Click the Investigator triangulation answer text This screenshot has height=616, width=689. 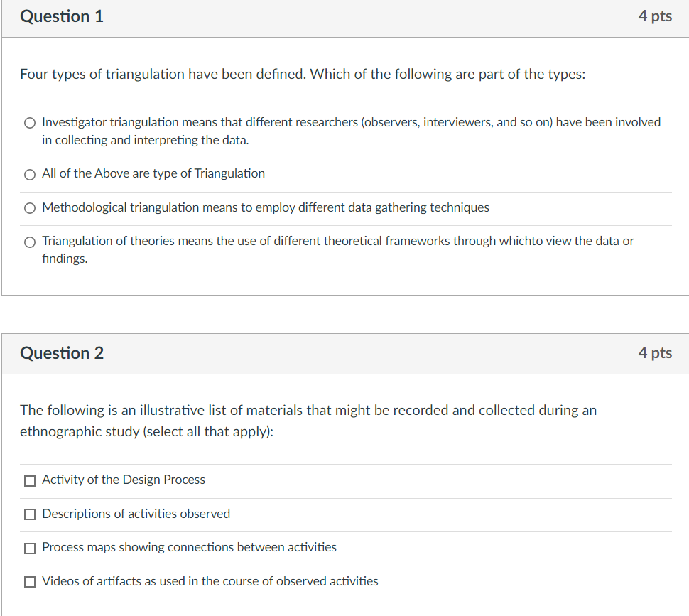(x=352, y=131)
